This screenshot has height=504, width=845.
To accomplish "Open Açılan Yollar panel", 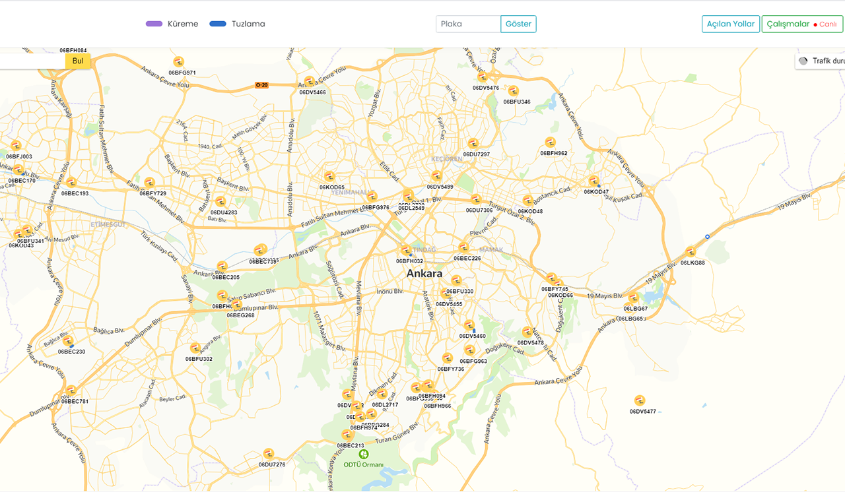I will (x=731, y=24).
